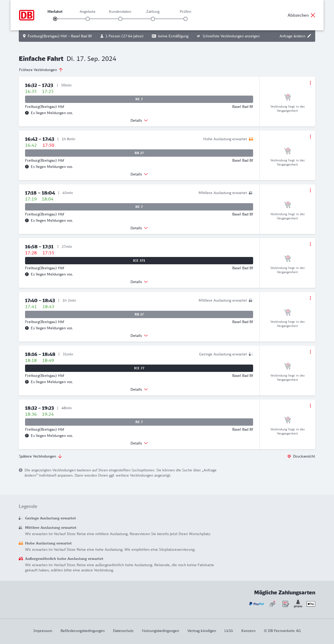Click the printer icon for Druckansicht
The image size is (334, 644).
(289, 456)
